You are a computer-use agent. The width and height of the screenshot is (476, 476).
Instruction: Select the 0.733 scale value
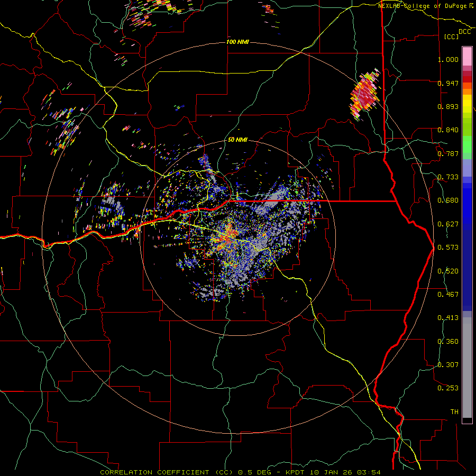[x=448, y=177]
